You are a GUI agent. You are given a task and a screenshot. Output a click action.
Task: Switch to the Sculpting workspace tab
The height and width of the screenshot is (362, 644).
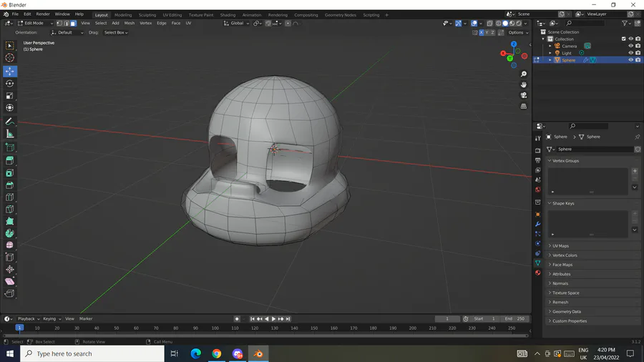147,14
